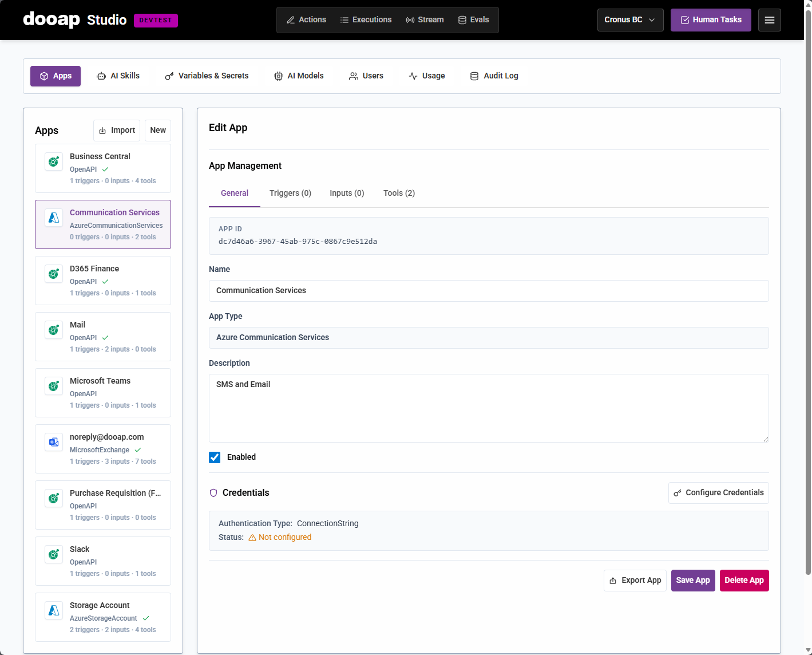Click the Microsoft Teams app icon
This screenshot has width=812, height=655.
click(54, 386)
